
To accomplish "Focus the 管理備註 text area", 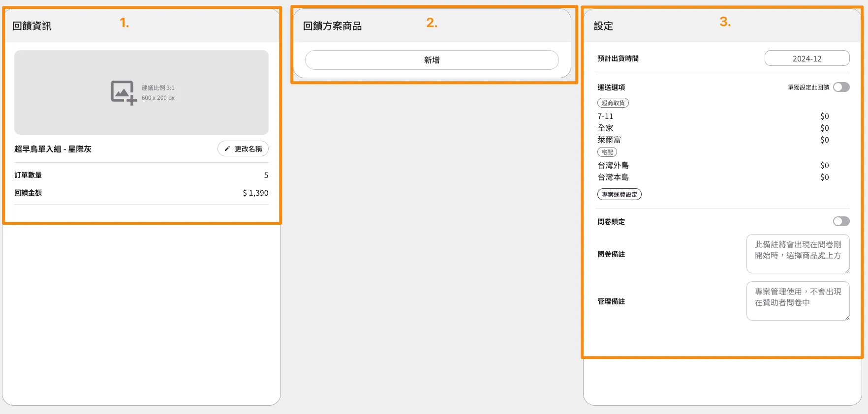I will coord(797,301).
